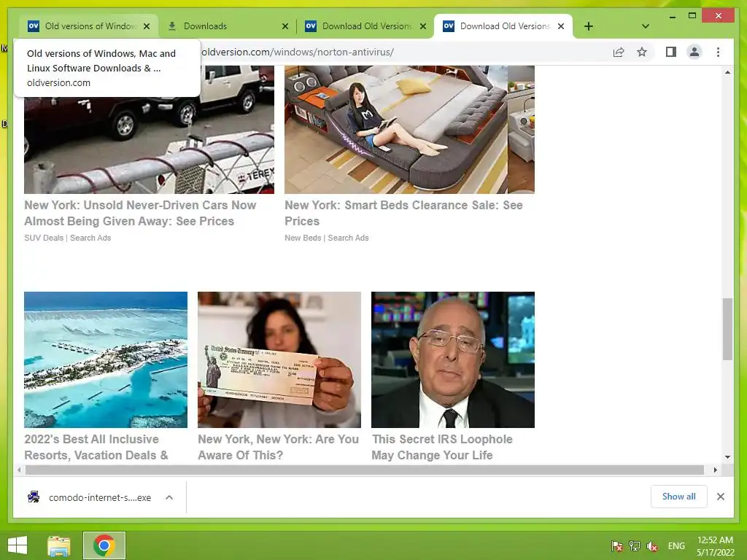The image size is (747, 560).
Task: Open the Chrome three-dot menu
Action: click(719, 52)
